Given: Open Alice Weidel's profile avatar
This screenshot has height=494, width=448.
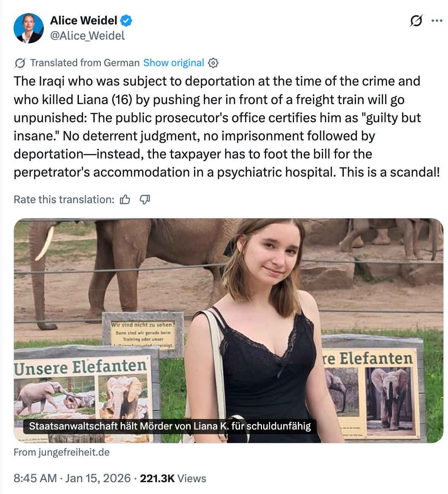Looking at the screenshot, I should (x=29, y=28).
